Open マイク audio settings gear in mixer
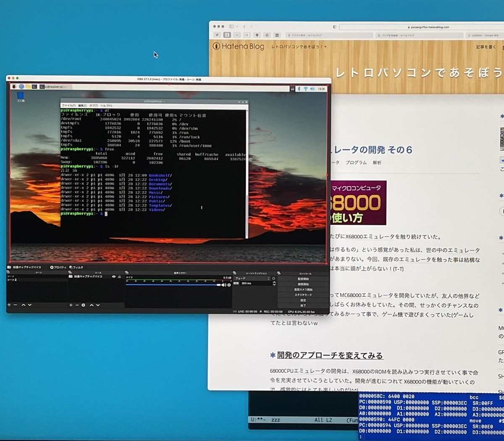504x441 pixels. [x=229, y=285]
